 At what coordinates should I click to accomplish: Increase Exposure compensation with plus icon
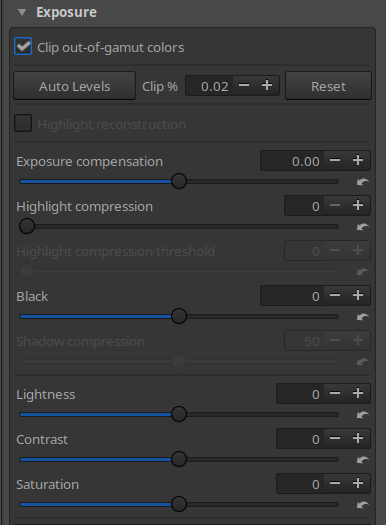click(x=358, y=160)
